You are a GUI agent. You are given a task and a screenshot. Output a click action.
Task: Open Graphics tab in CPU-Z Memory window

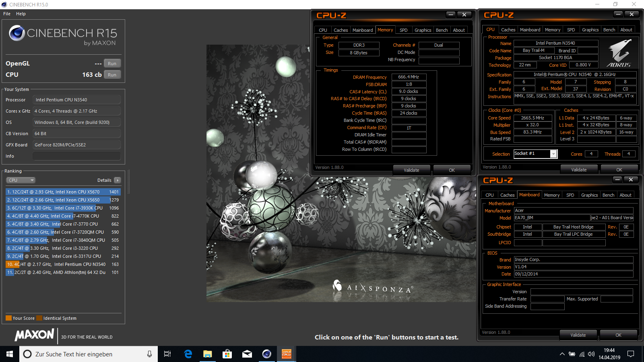pos(423,30)
